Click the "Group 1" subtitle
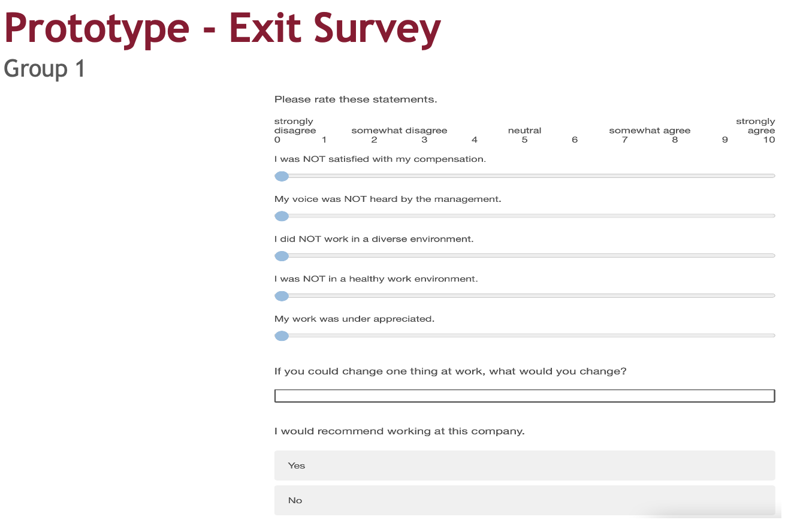Viewport: 791px width, 532px height. [44, 69]
